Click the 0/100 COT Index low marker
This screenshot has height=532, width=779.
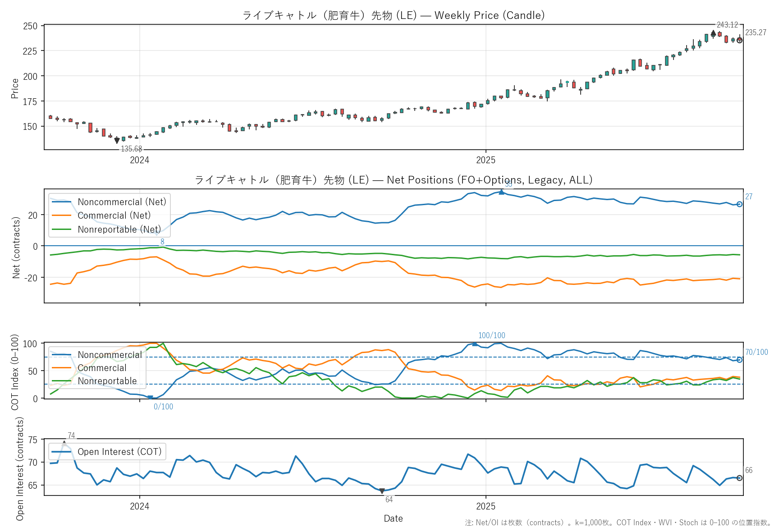pyautogui.click(x=150, y=398)
